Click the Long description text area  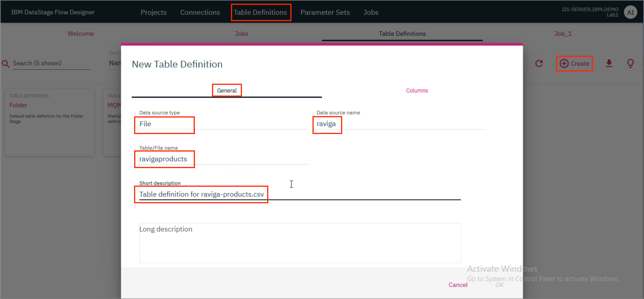tap(300, 243)
